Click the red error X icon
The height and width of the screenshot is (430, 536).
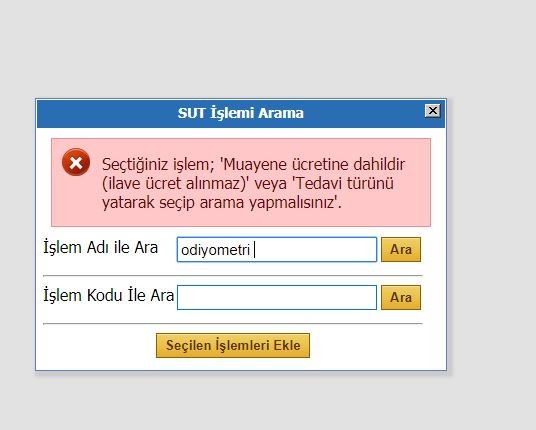tap(76, 162)
